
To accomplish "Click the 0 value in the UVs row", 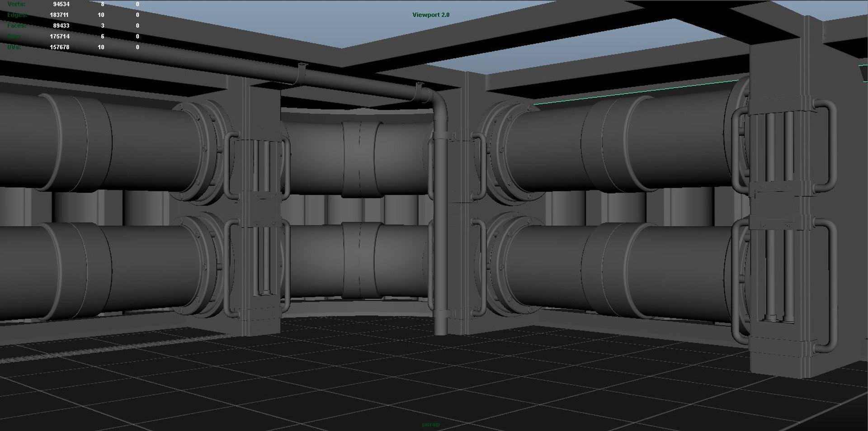I will pos(137,47).
